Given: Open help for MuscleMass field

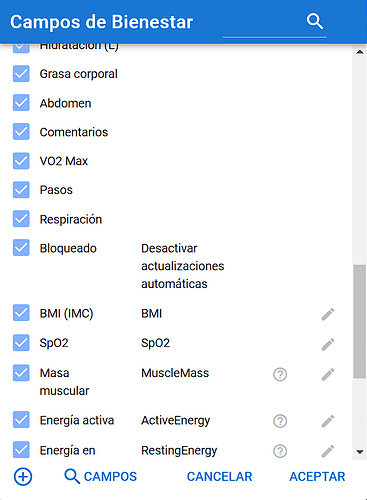Looking at the screenshot, I should tap(280, 374).
